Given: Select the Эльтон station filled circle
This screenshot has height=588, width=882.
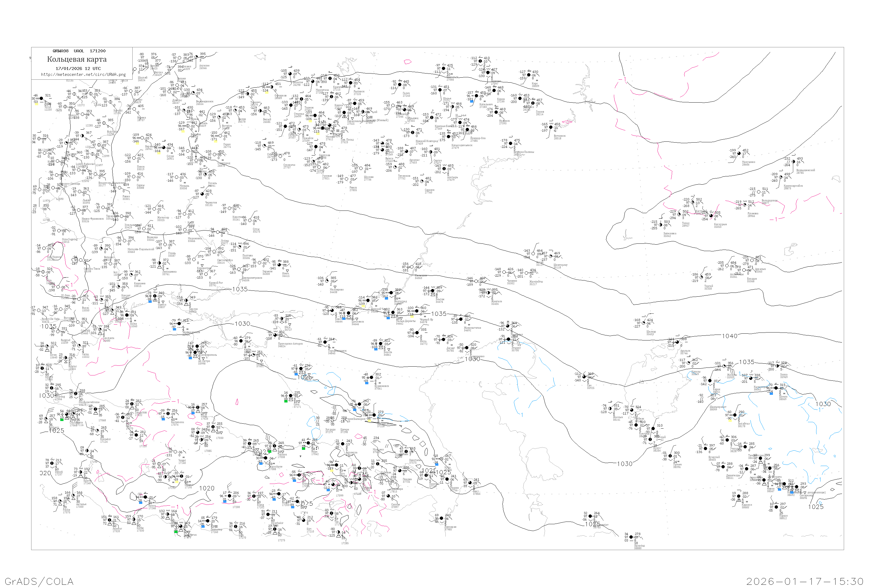Looking at the screenshot, I should point(432,291).
